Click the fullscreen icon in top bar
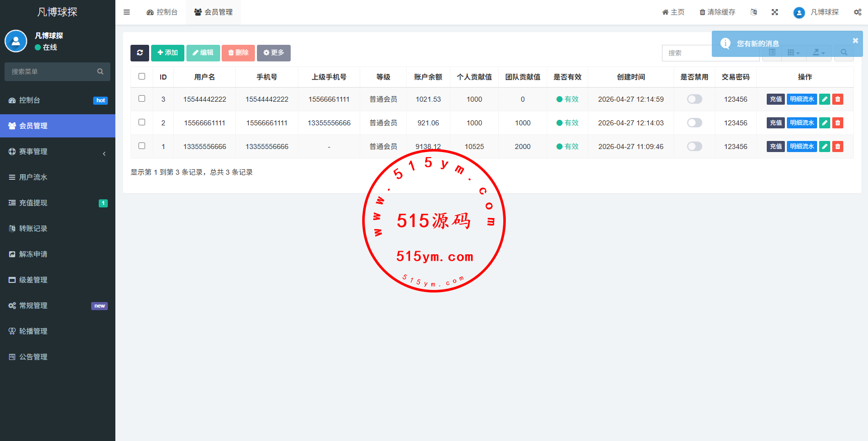Viewport: 868px width, 441px height. pos(775,12)
